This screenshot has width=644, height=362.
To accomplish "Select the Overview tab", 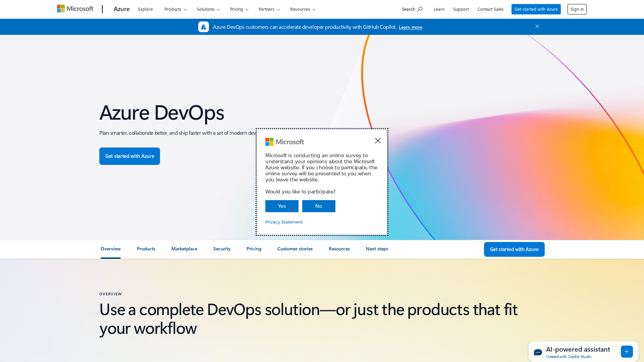I will coord(111,249).
